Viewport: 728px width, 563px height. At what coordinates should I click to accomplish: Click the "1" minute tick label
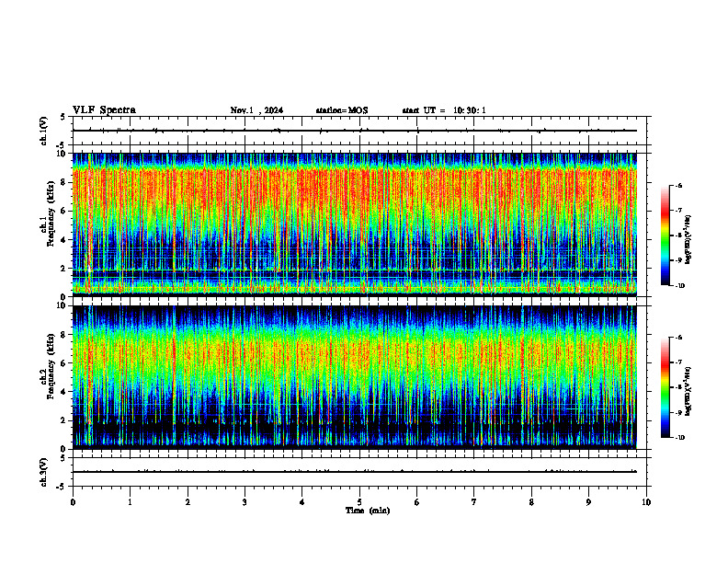(x=130, y=502)
